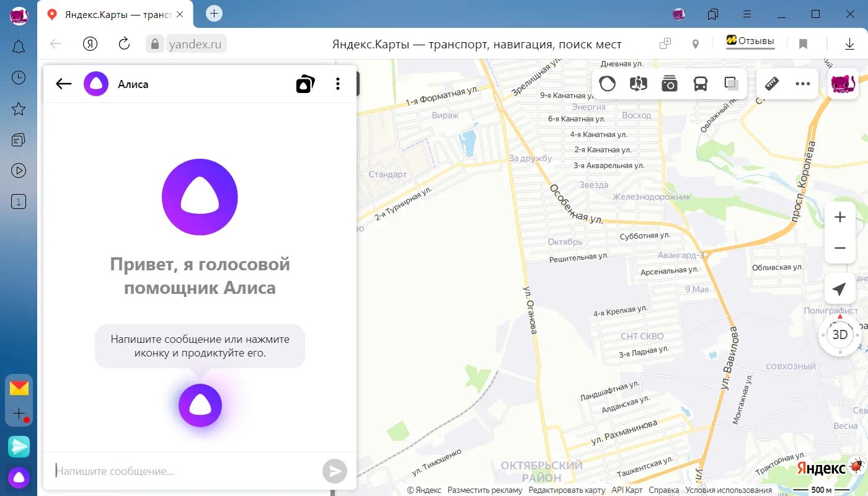The height and width of the screenshot is (496, 868).
Task: Add a new sidebar app with plus
Action: 19,414
